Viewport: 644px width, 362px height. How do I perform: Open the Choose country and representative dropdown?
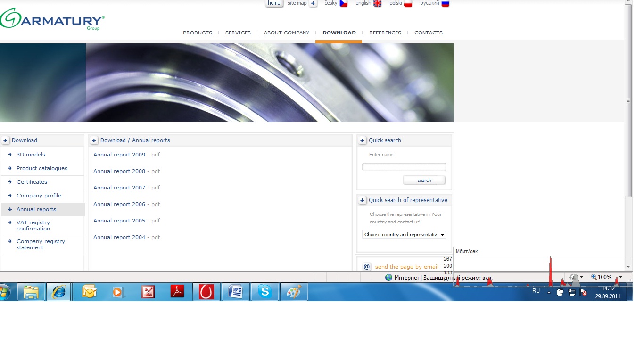[x=404, y=235]
